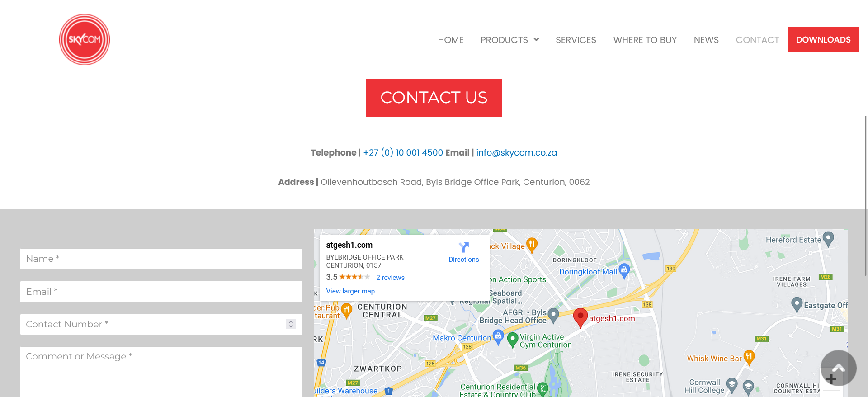Click the Skycom logo
Screen dimensions: 868x397
(x=85, y=40)
